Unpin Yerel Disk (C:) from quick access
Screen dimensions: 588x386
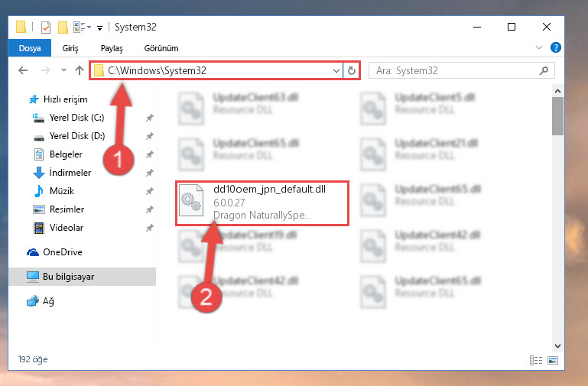pos(150,118)
